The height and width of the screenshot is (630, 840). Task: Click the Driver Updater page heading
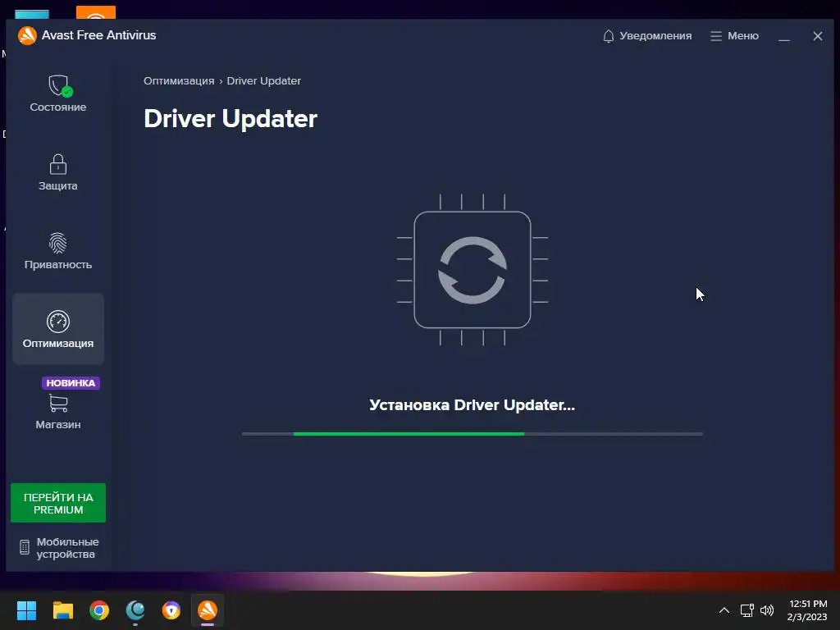pyautogui.click(x=231, y=119)
